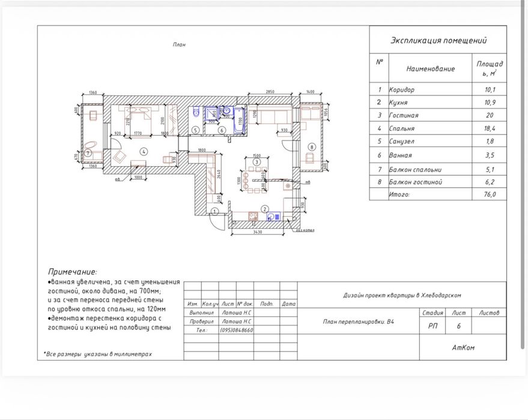Click room marker 5 in the toilet plan
Image resolution: width=528 pixels, height=420 pixels.
pos(196,130)
